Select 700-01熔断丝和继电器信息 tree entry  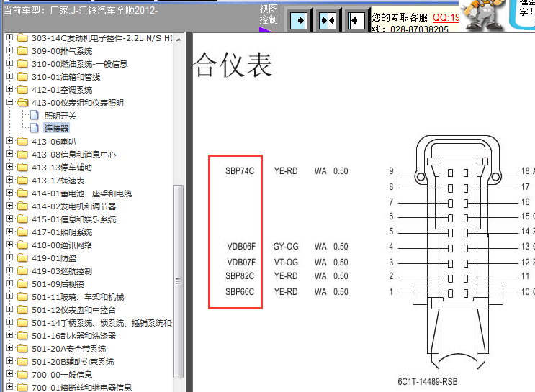(82, 388)
